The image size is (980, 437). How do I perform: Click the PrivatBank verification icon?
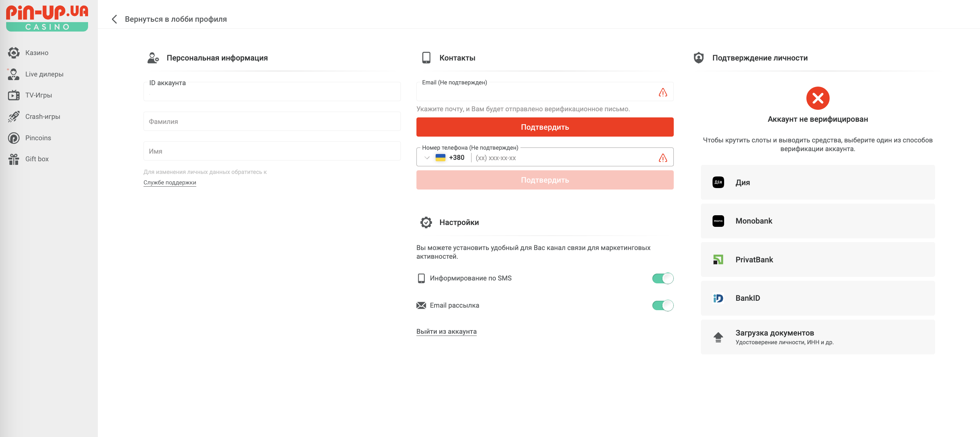718,259
